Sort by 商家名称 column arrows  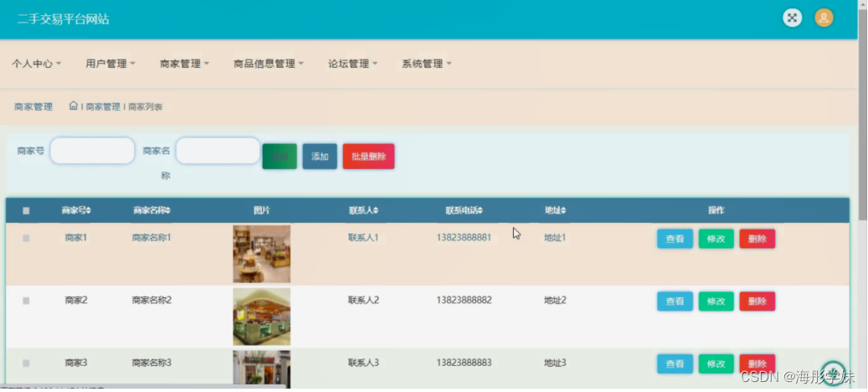pyautogui.click(x=167, y=210)
